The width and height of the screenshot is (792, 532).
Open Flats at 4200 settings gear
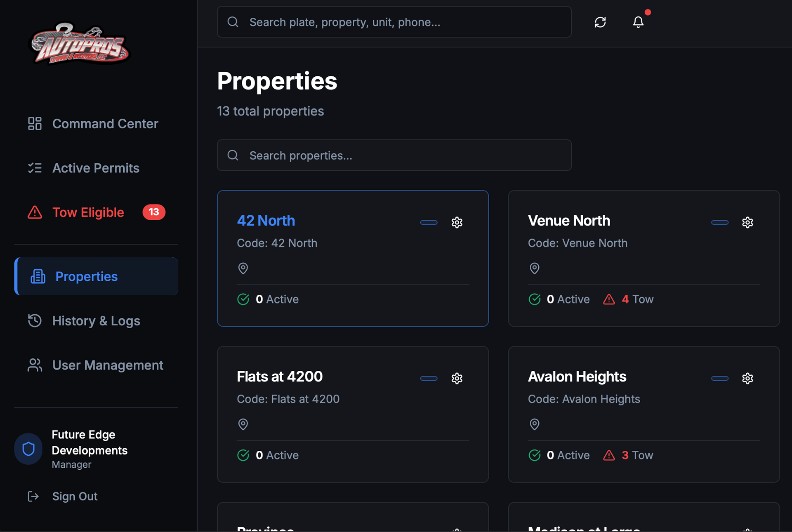click(457, 379)
